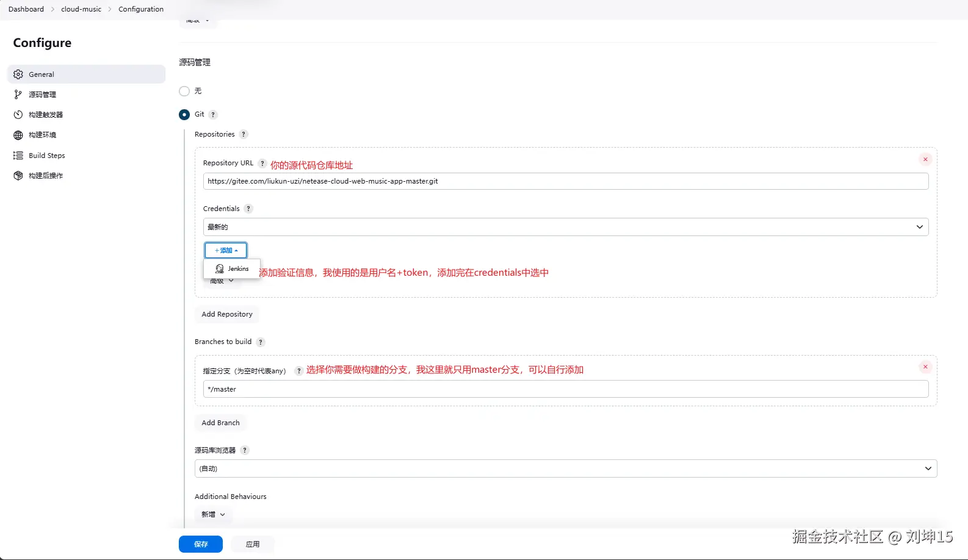The image size is (968, 560).
Task: Click Add Repository button
Action: click(227, 314)
